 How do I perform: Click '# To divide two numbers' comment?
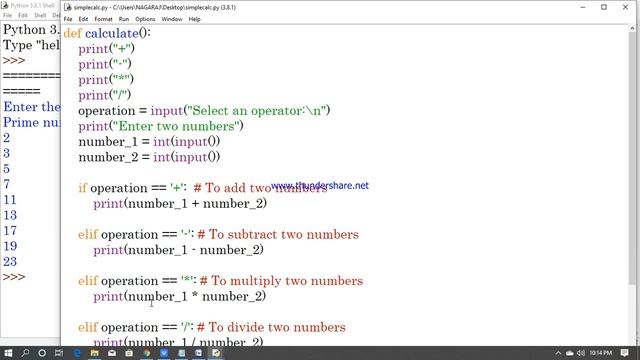point(271,327)
